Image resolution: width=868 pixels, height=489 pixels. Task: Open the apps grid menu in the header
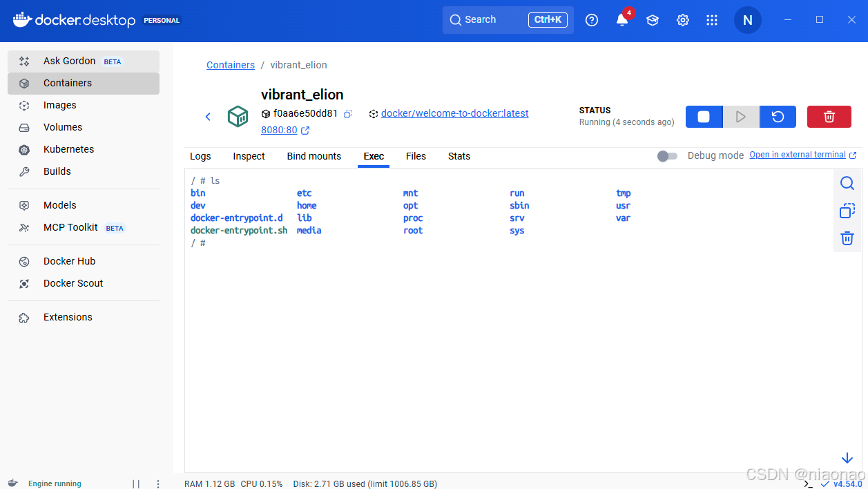click(x=712, y=20)
